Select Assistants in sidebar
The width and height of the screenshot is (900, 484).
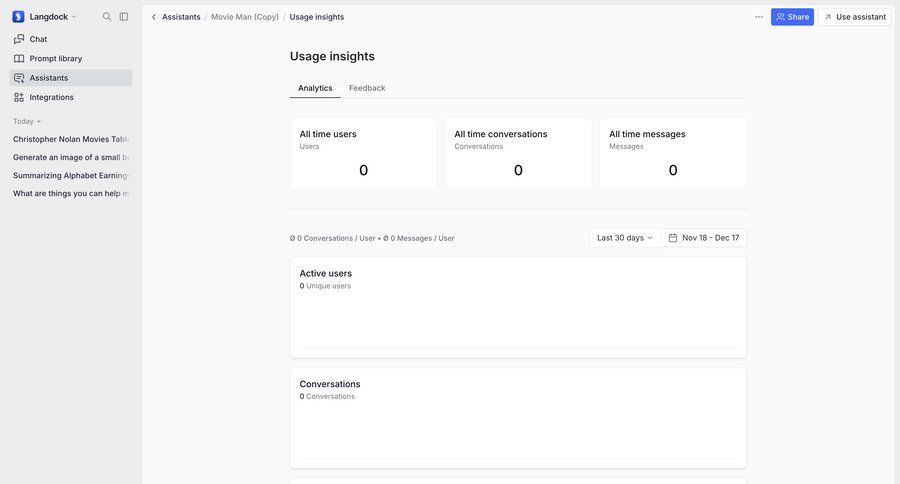click(x=71, y=78)
